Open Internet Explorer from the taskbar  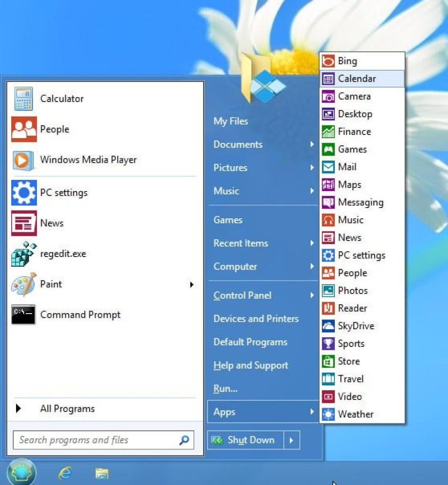point(63,473)
